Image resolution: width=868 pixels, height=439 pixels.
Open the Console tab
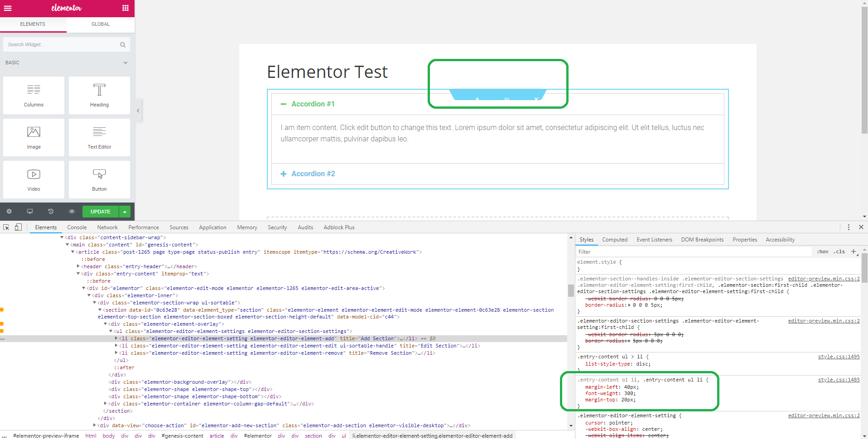point(77,227)
